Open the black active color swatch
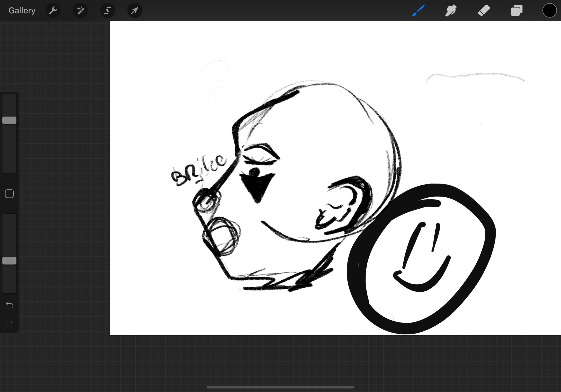The image size is (561, 392). point(549,11)
